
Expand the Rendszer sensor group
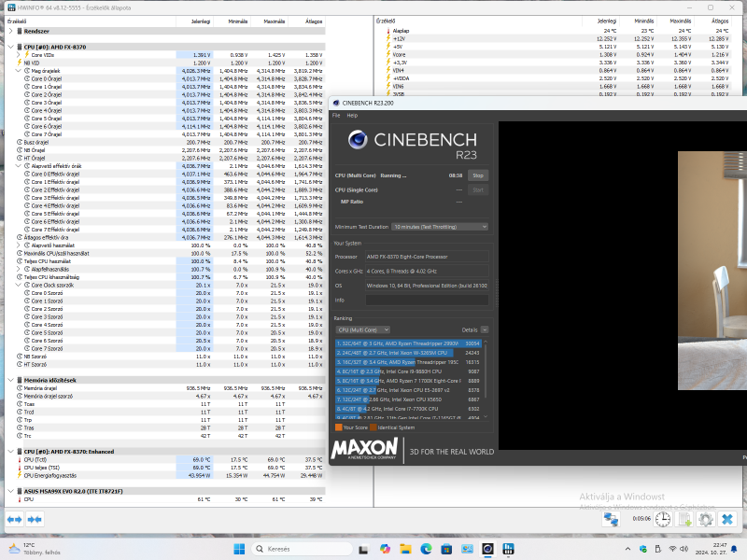10,31
